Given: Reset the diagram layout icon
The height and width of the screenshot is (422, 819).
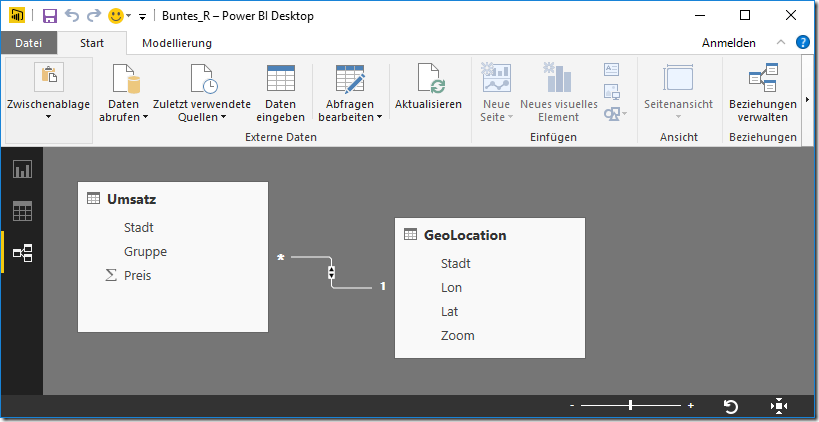Looking at the screenshot, I should click(731, 406).
